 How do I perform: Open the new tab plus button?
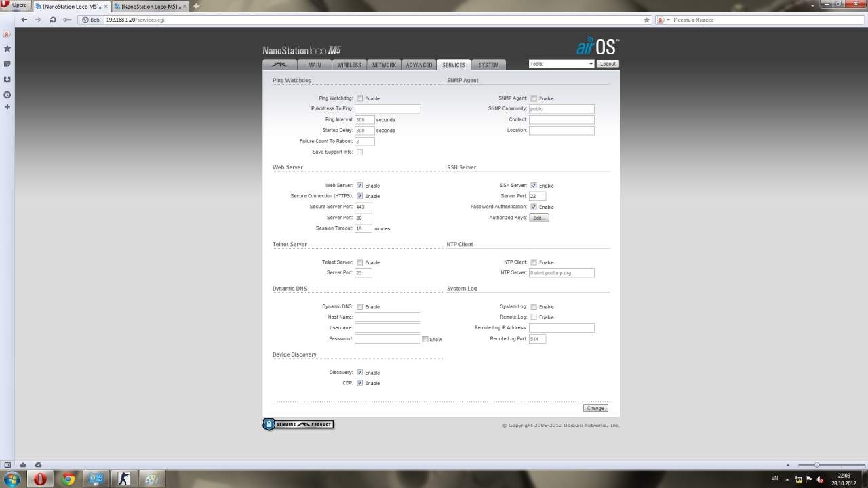pos(196,6)
